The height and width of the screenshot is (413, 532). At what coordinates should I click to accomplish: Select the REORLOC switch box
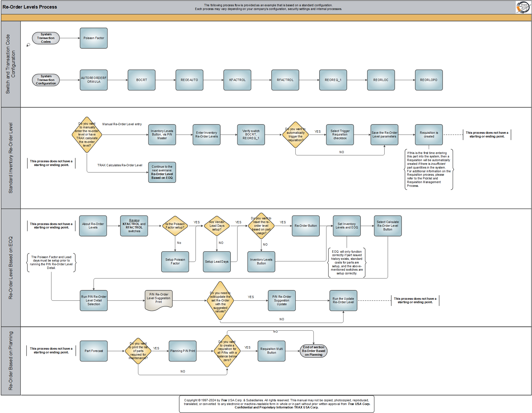tap(381, 80)
